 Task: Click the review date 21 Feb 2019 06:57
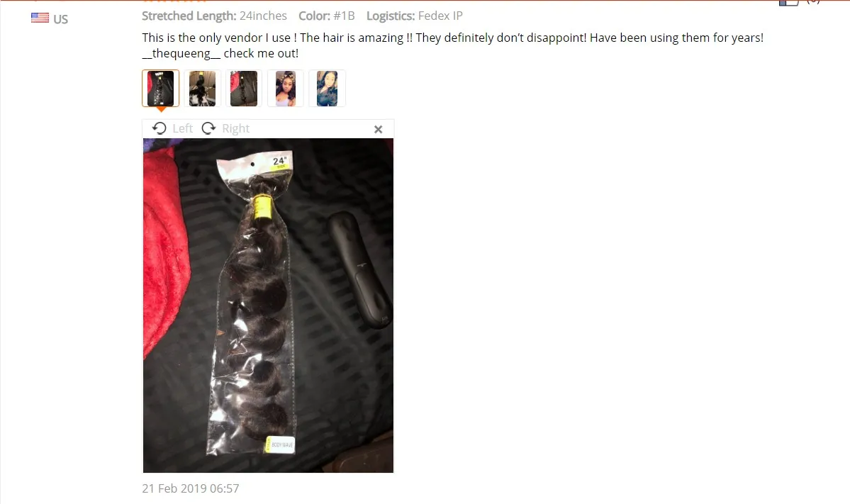190,488
